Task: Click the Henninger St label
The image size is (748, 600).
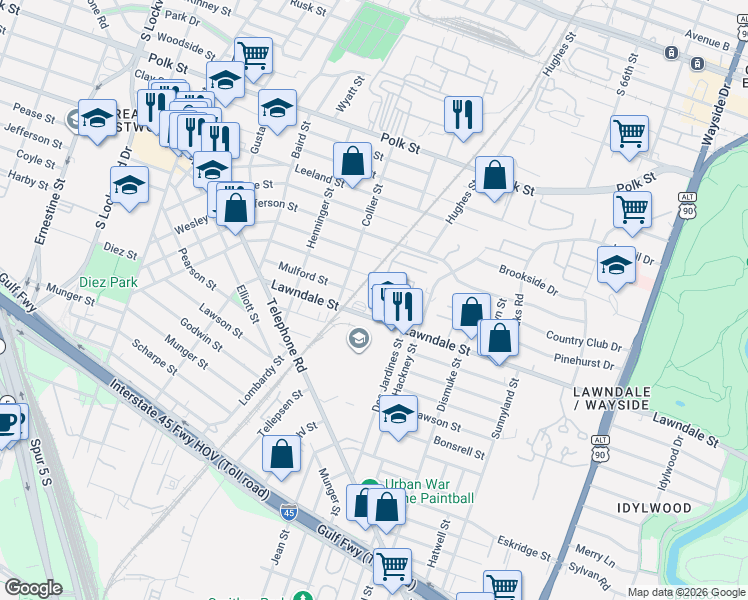Action: coord(320,218)
